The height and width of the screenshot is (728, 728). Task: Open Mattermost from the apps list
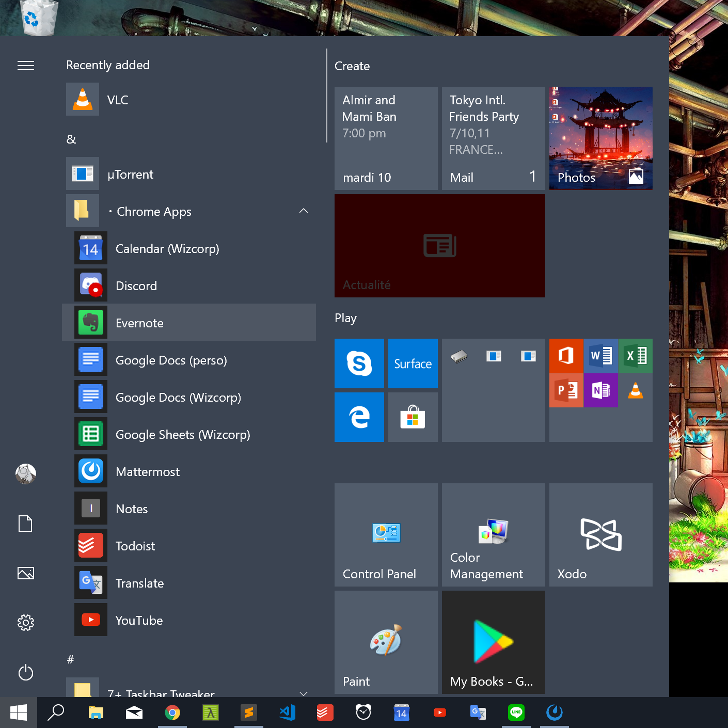coord(148,471)
